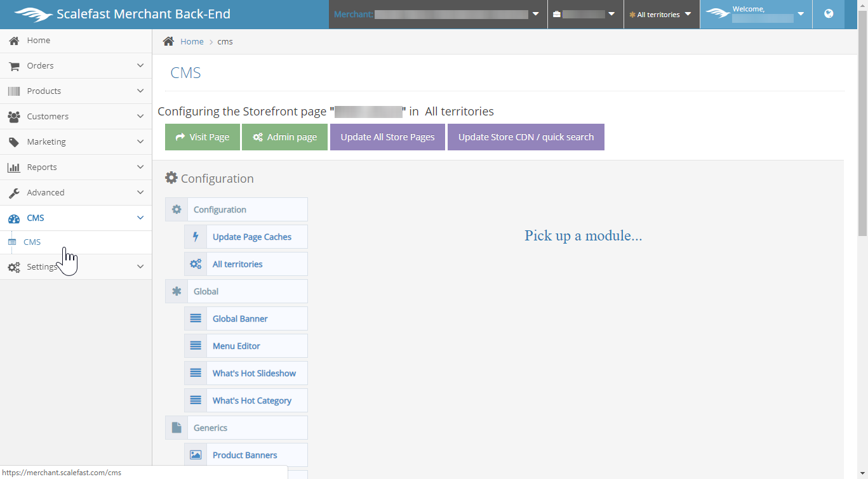Open the What's Hot Slideshow module
This screenshot has height=479, width=868.
click(254, 373)
